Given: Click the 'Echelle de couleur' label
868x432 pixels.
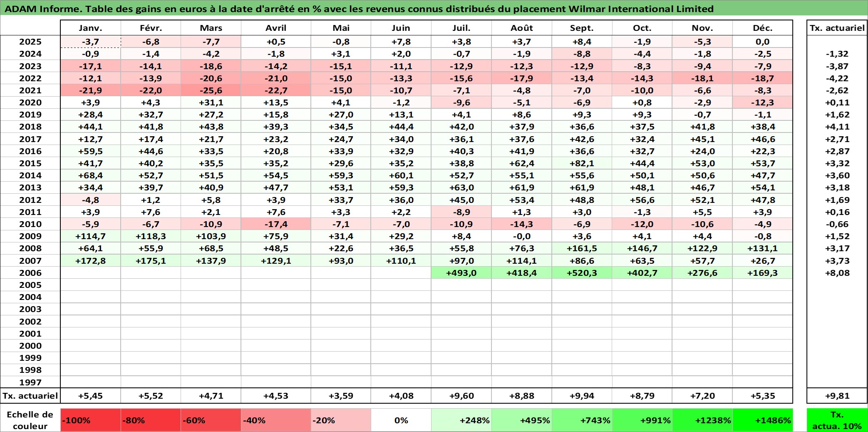Looking at the screenshot, I should coord(30,420).
